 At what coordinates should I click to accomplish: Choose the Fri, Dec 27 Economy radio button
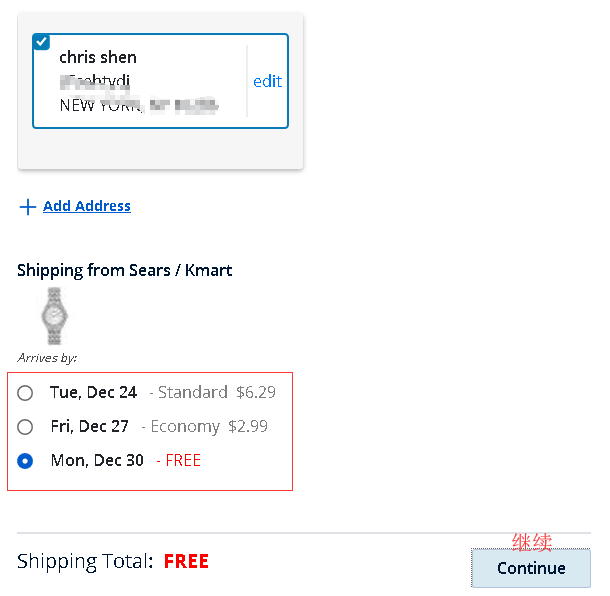click(x=25, y=427)
